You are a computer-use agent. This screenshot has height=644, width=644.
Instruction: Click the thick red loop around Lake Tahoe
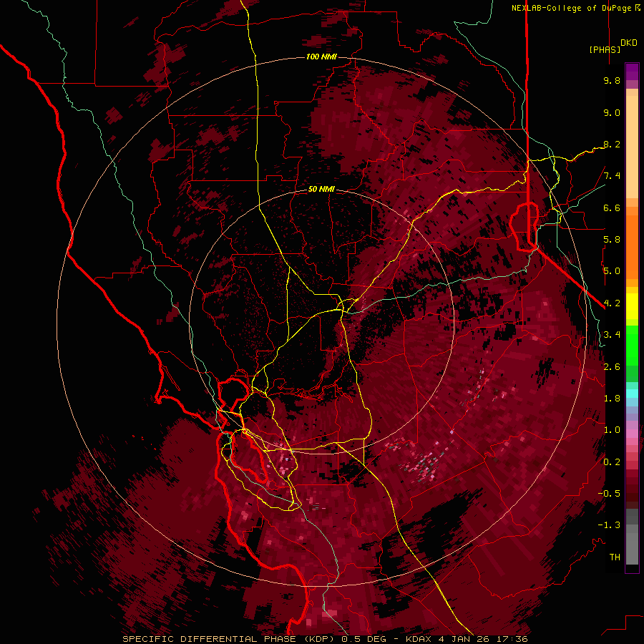524,226
